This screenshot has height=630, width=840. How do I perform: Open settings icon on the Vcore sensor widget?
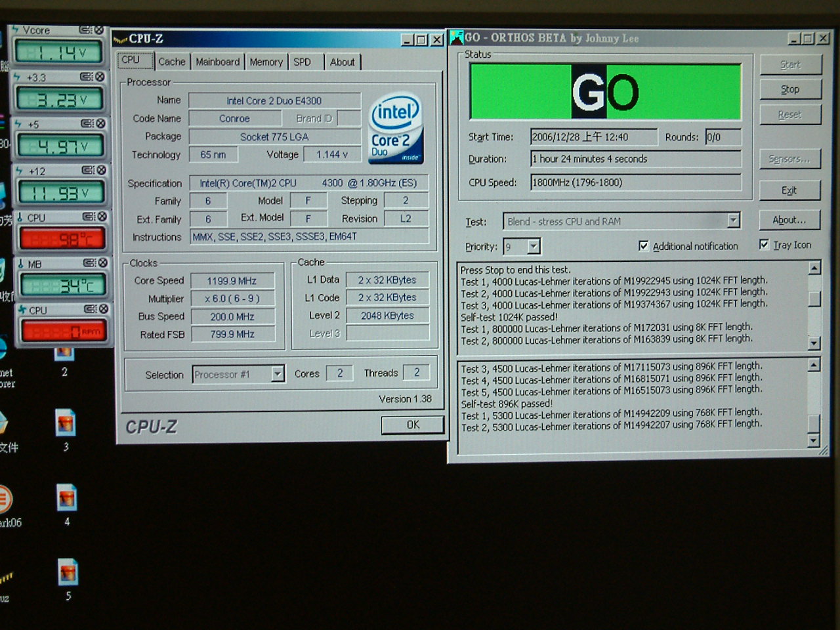[x=85, y=30]
